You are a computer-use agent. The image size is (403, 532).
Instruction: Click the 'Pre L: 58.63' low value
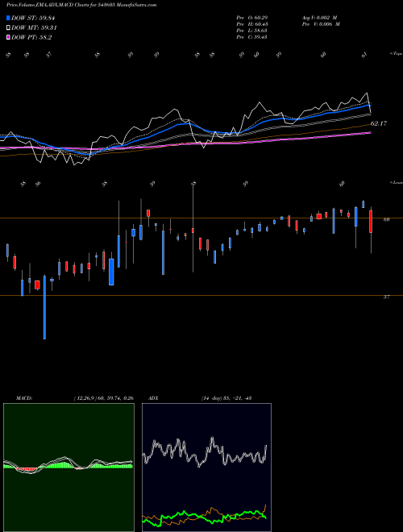(251, 30)
